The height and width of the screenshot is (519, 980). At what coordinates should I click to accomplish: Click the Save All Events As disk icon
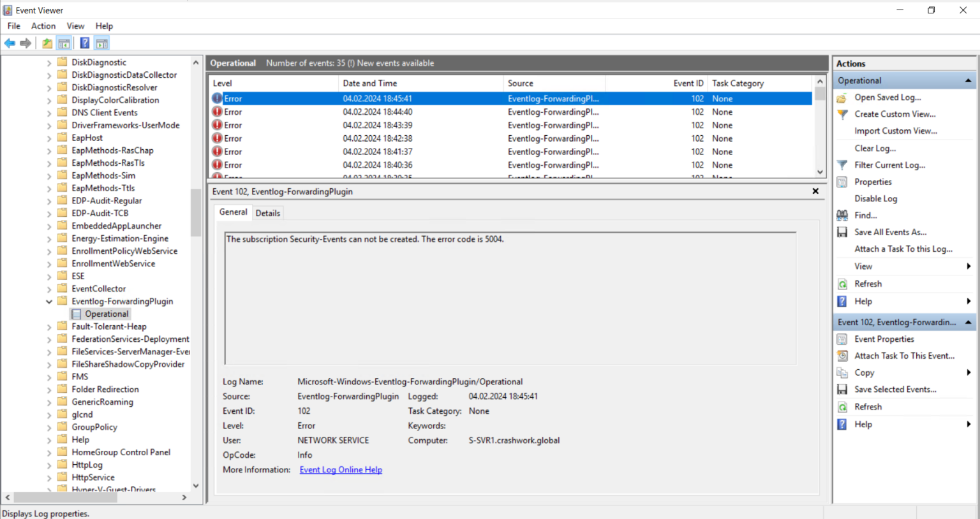click(x=843, y=231)
